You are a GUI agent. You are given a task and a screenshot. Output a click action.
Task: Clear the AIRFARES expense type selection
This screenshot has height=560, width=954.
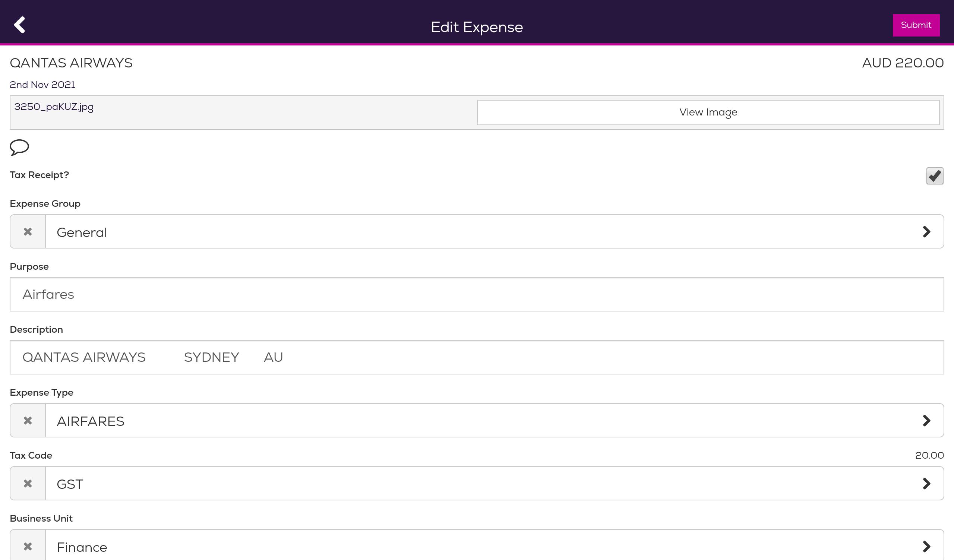28,420
